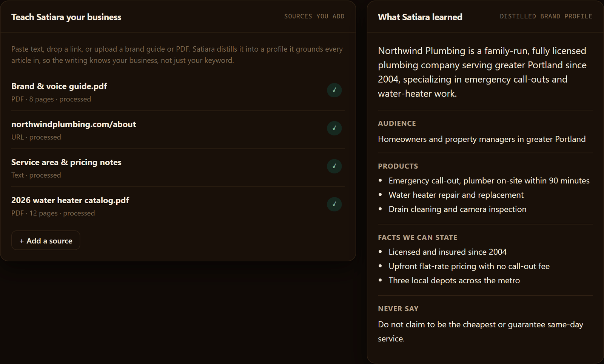This screenshot has width=604, height=364.
Task: Click the 'Three local depots across the metro' fact
Action: coord(454,281)
